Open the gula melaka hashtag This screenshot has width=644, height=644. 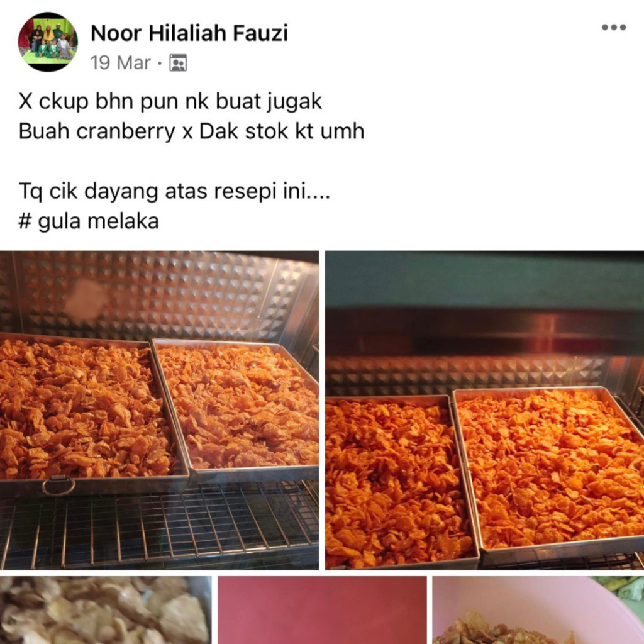[89, 221]
